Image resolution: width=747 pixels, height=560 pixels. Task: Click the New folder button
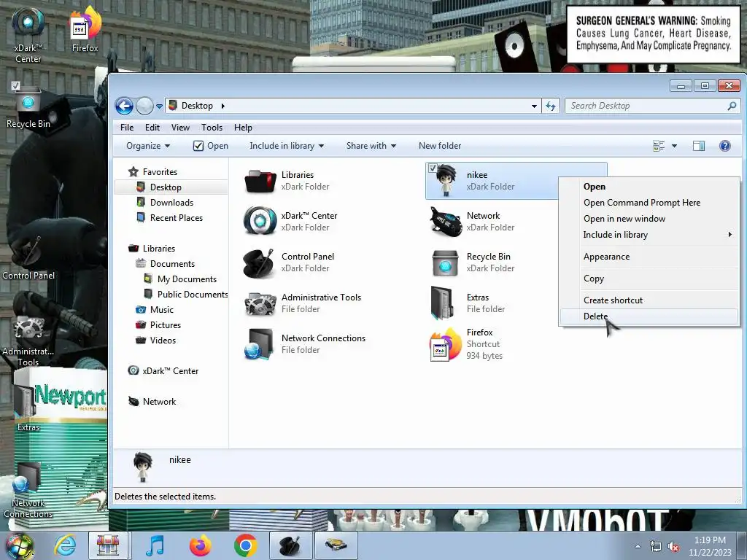(440, 146)
